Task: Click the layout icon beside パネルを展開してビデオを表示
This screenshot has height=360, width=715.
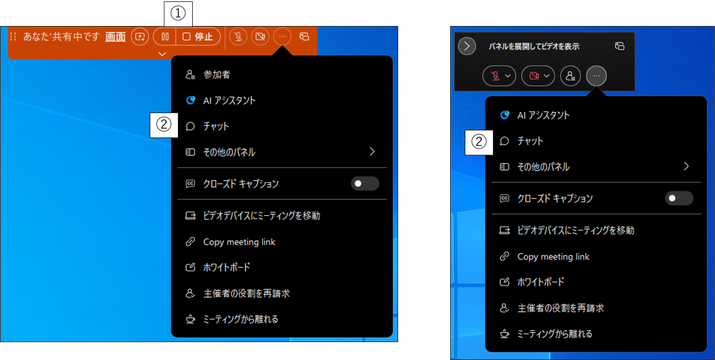Action: click(619, 46)
